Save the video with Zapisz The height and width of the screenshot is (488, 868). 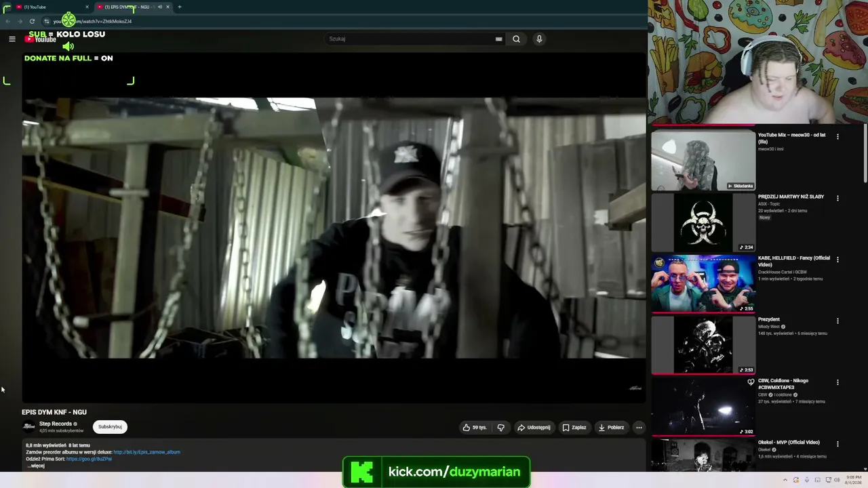(x=574, y=428)
